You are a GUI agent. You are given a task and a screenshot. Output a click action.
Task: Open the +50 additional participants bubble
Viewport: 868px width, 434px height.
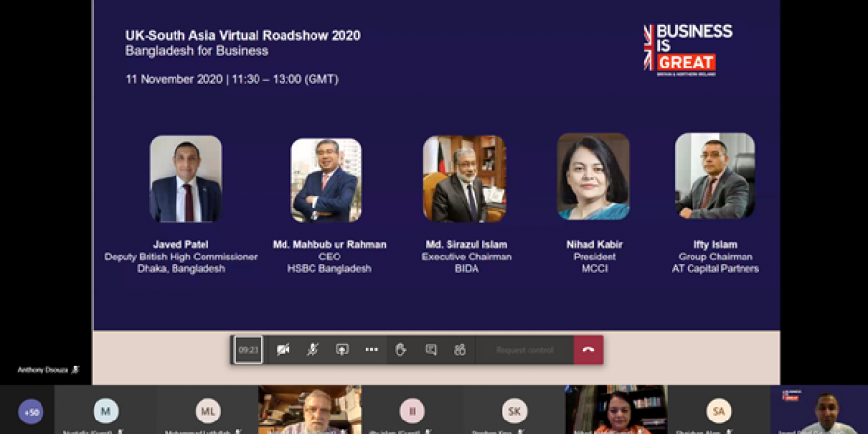coord(31,413)
